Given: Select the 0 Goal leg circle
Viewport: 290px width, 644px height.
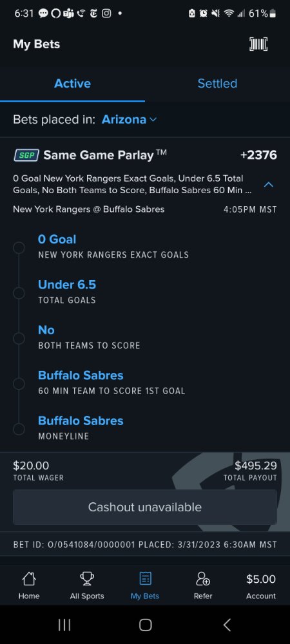Looking at the screenshot, I should click(x=19, y=248).
